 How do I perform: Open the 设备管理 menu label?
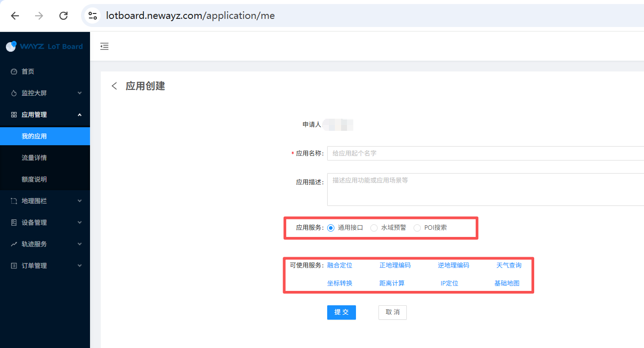(34, 223)
